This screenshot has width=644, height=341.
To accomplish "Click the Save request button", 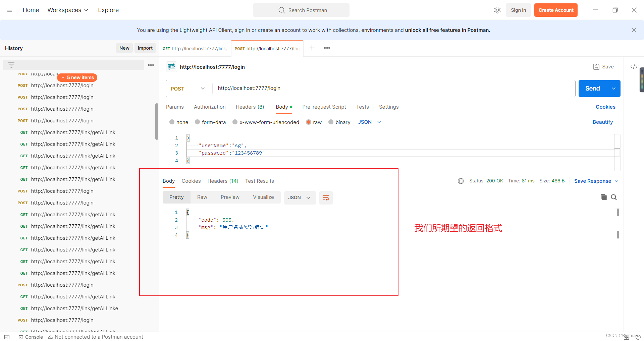I will pyautogui.click(x=603, y=67).
